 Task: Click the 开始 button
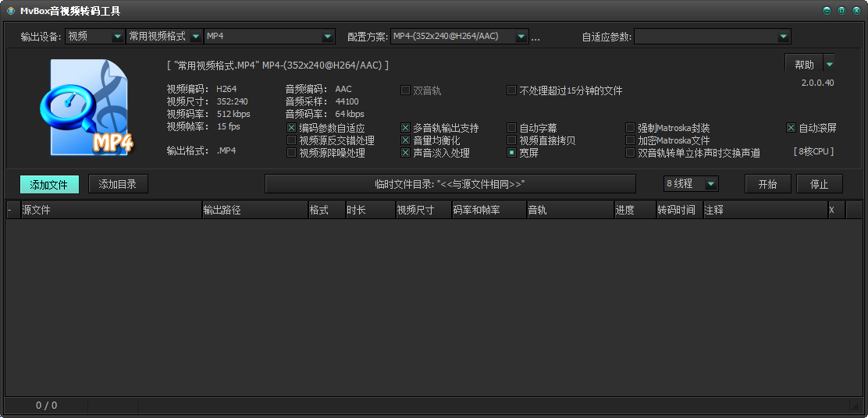[x=768, y=184]
